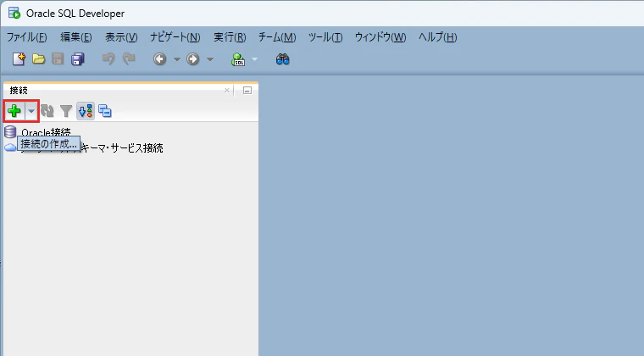This screenshot has height=356, width=644.
Task: Open back navigation history dropdown arrow
Action: point(177,59)
